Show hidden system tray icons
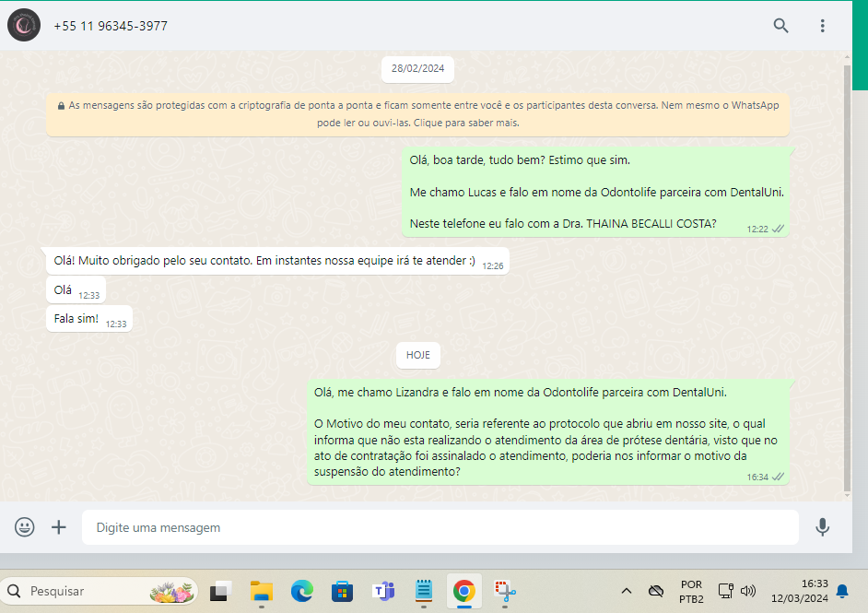Image resolution: width=868 pixels, height=613 pixels. tap(626, 591)
